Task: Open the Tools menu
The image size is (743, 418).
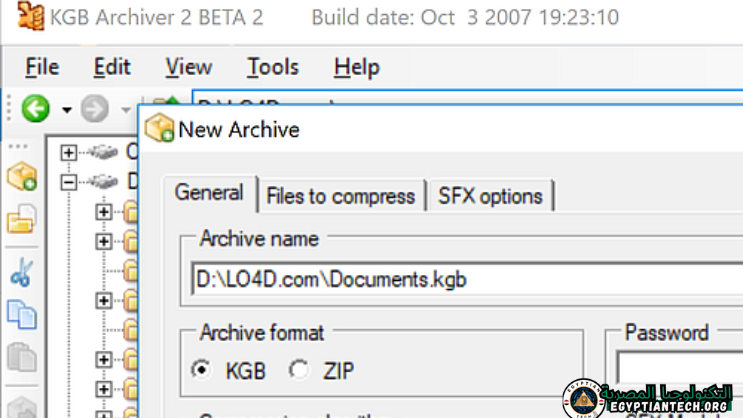Action: (273, 67)
